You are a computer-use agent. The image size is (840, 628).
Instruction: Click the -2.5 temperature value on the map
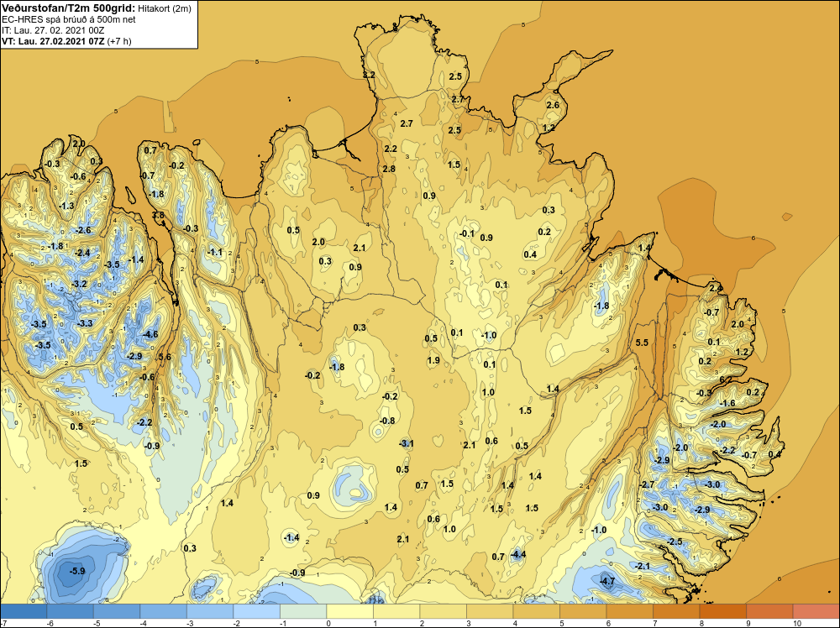click(x=675, y=542)
